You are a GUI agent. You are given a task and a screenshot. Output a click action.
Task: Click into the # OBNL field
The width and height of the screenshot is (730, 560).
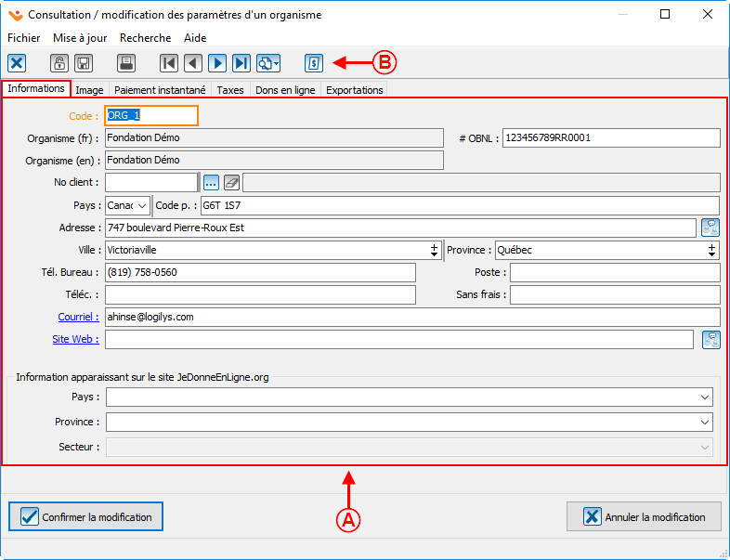click(611, 138)
